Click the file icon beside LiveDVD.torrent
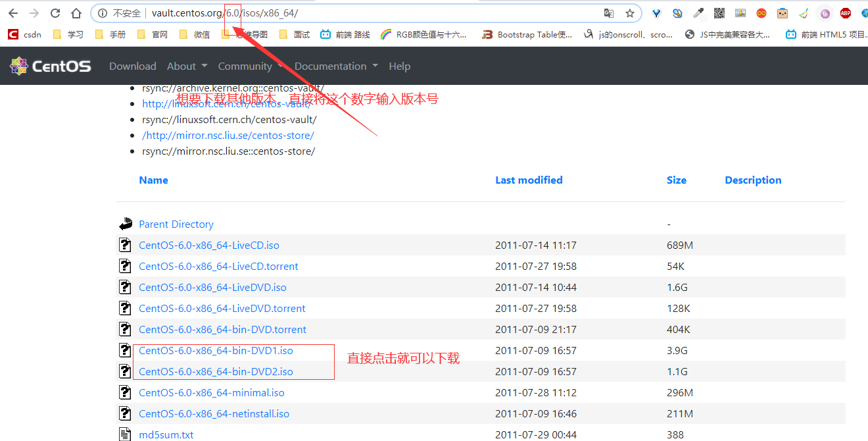Image resolution: width=868 pixels, height=441 pixels. [125, 308]
